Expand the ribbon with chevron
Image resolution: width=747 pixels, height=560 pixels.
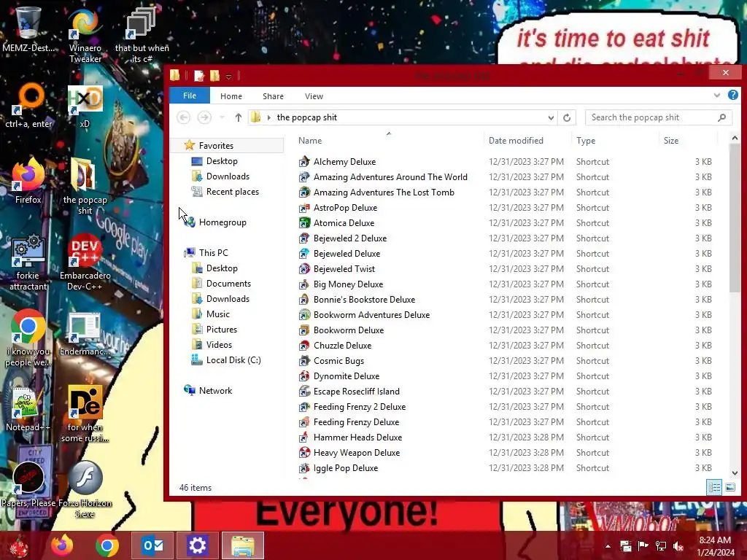tap(716, 96)
